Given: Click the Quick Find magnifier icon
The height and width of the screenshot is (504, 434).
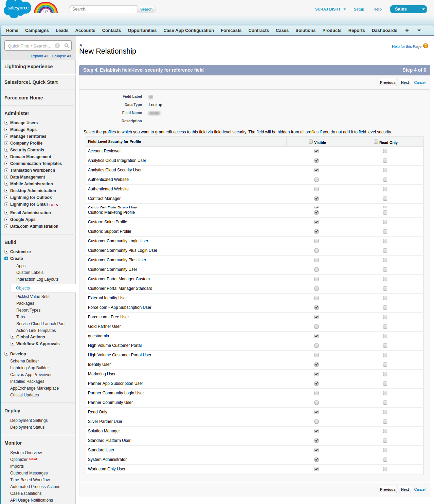Looking at the screenshot, I should tap(67, 46).
